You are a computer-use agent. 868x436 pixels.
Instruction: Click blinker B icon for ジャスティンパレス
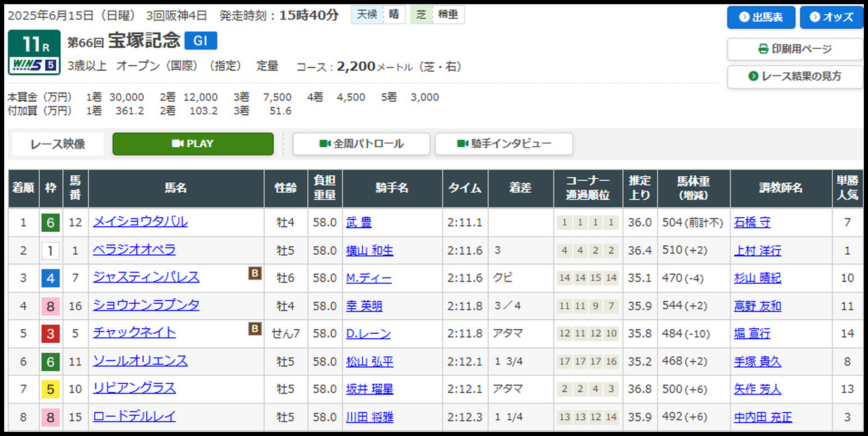pos(255,273)
